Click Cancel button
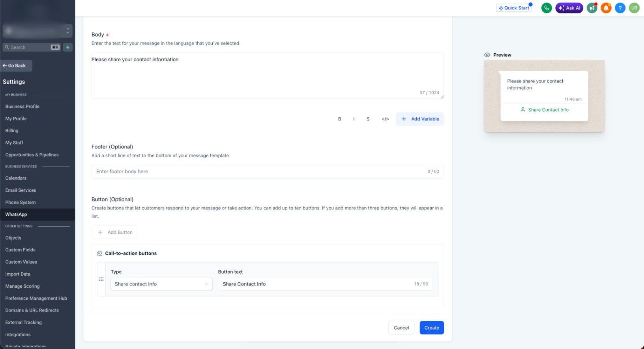Image resolution: width=644 pixels, height=349 pixels. coord(401,328)
